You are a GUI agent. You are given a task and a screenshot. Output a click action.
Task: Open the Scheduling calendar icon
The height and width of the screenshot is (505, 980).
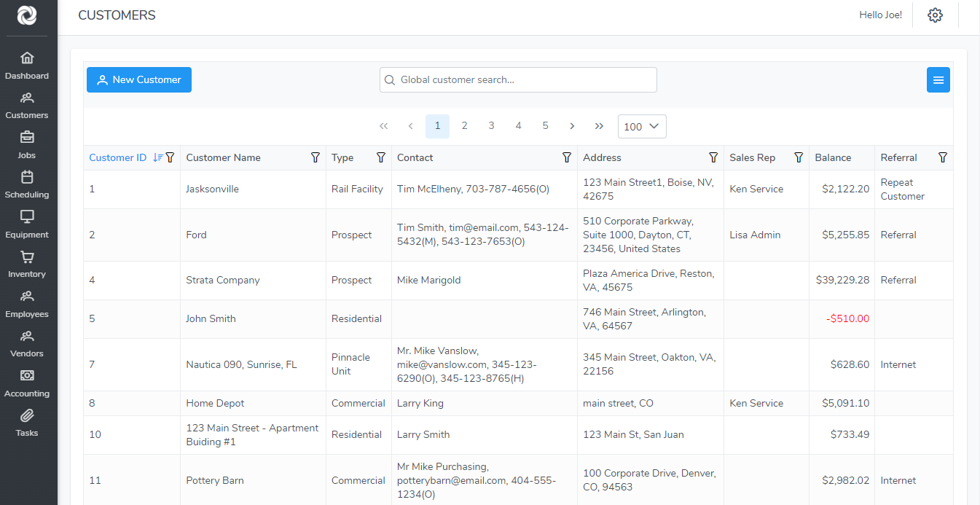[x=27, y=177]
